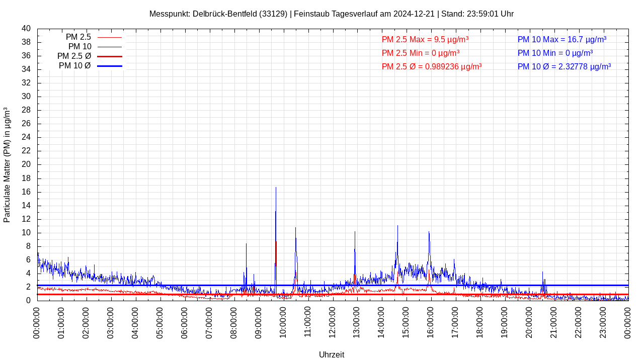Screen dimensions: 644x362
Task: Click the Particulate Matter y-axis title
Action: (x=7, y=164)
